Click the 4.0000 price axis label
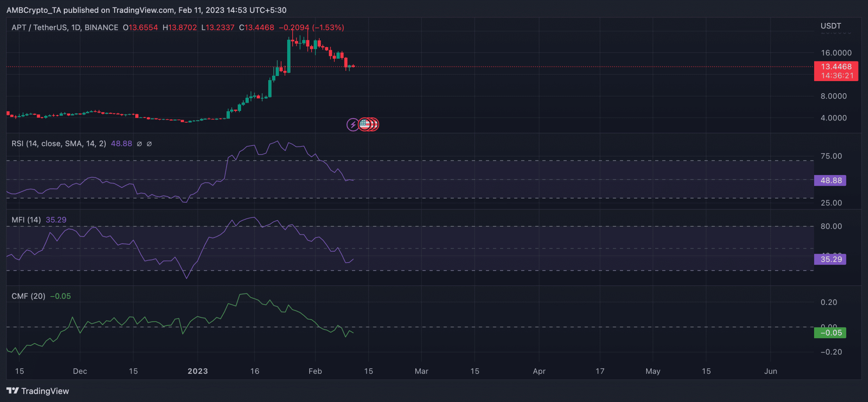 point(833,118)
